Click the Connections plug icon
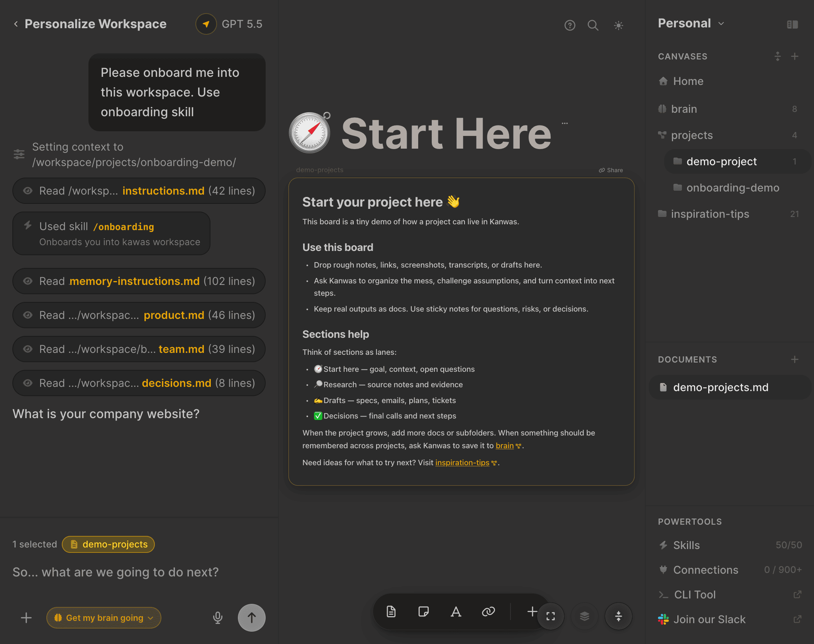This screenshot has height=644, width=814. tap(663, 570)
